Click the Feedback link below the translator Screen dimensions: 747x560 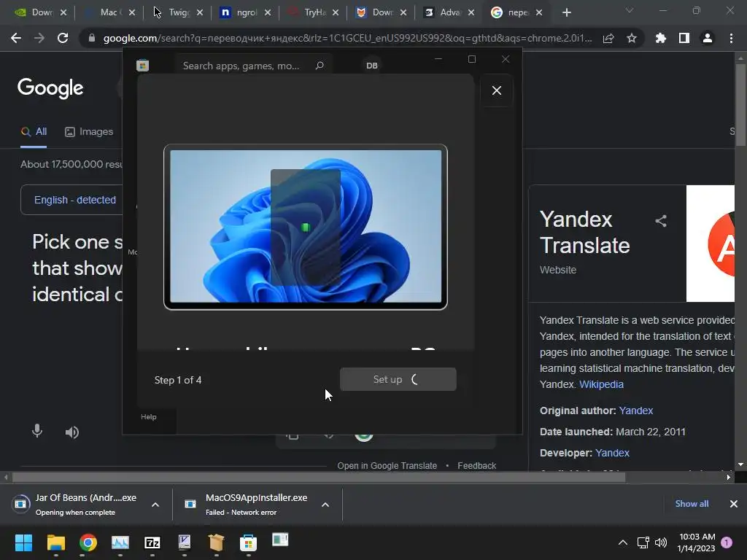click(477, 466)
